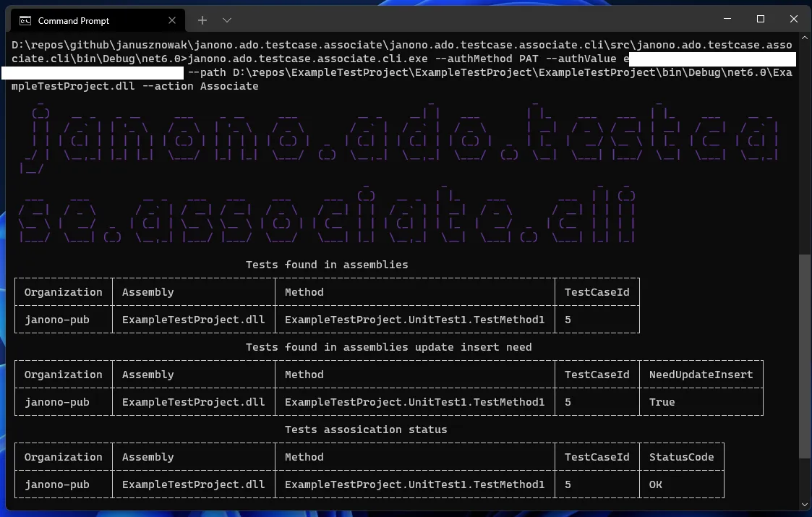The height and width of the screenshot is (517, 812).
Task: Click method cell in the NeedUpdateInsert table
Action: click(414, 402)
